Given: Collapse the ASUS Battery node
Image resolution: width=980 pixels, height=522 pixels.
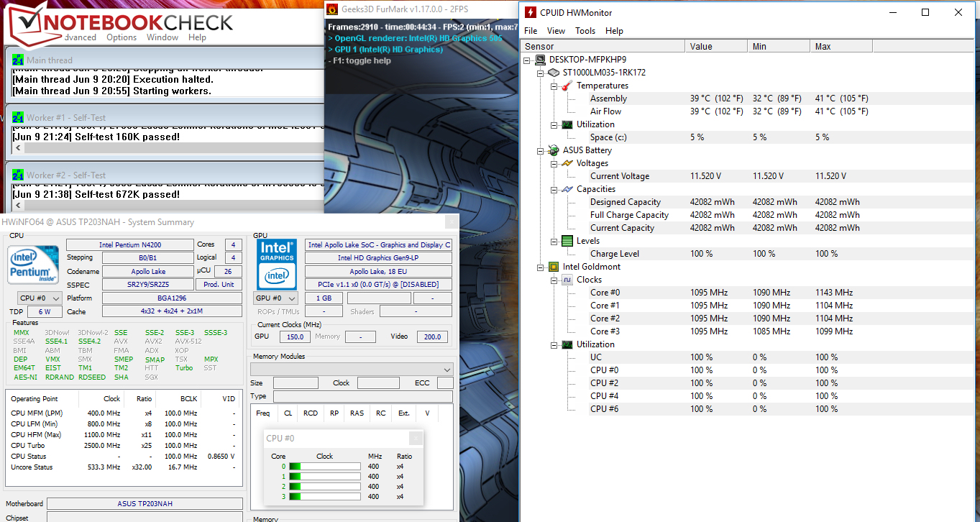Looking at the screenshot, I should 541,150.
